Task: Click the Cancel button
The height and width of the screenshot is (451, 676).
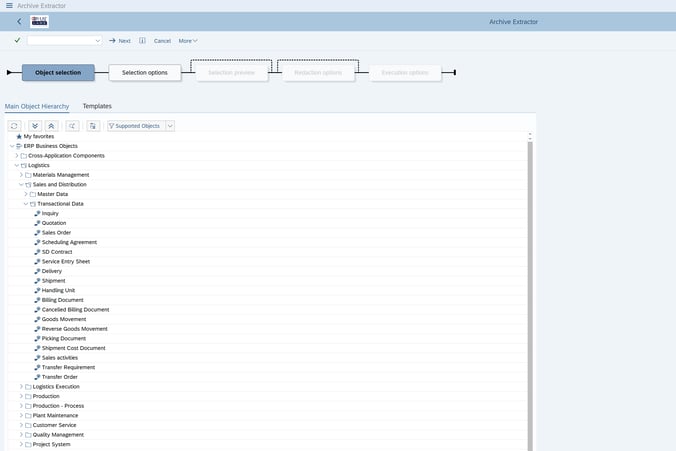Action: 162,41
